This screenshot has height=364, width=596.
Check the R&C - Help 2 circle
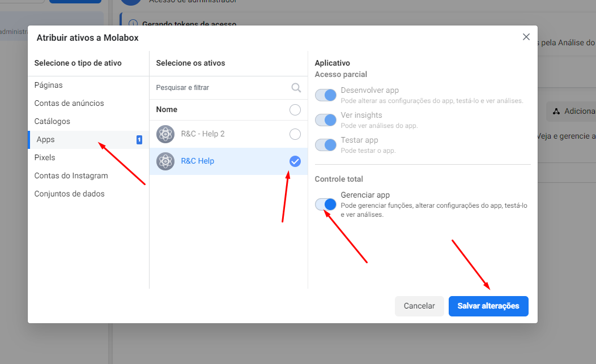click(x=295, y=134)
